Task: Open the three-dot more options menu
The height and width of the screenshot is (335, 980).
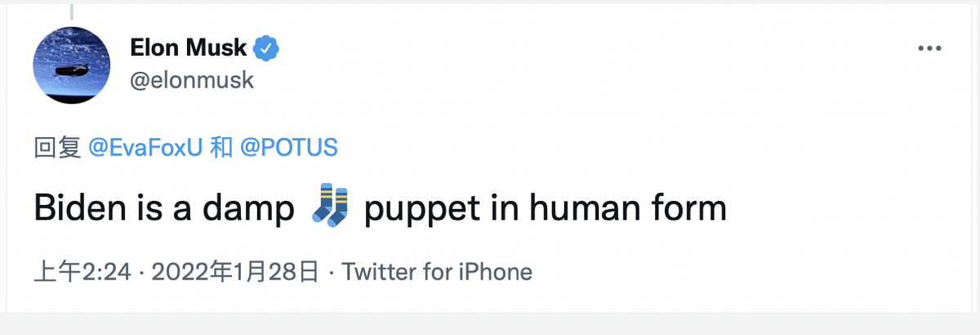Action: pyautogui.click(x=929, y=49)
